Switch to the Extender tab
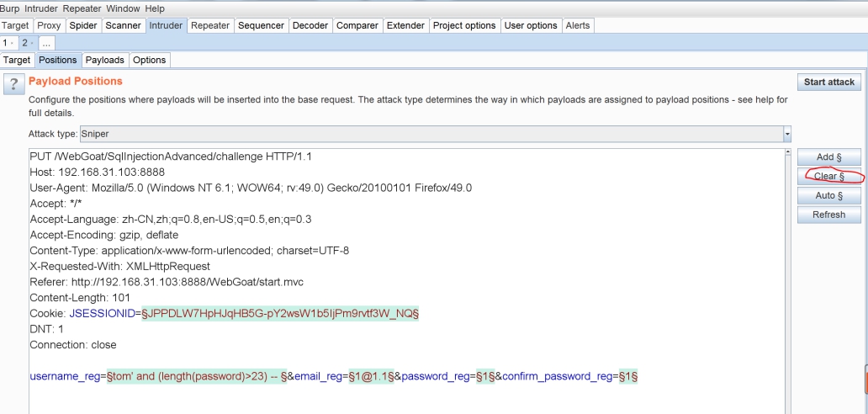Image resolution: width=868 pixels, height=414 pixels. [x=405, y=25]
